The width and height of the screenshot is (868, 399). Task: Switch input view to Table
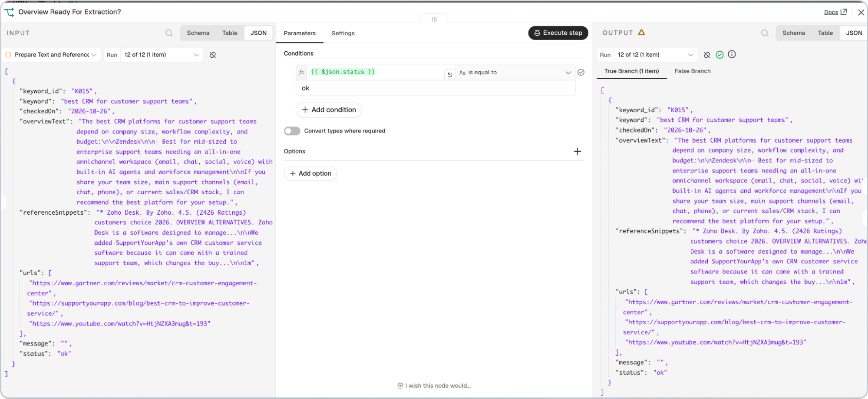(230, 33)
